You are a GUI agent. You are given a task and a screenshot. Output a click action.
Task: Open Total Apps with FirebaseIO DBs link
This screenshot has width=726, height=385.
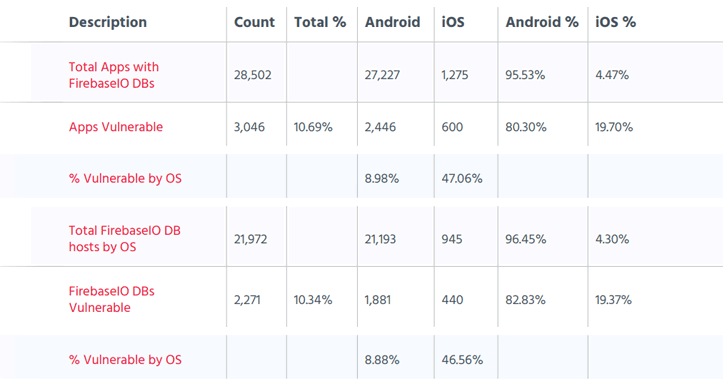coord(114,75)
